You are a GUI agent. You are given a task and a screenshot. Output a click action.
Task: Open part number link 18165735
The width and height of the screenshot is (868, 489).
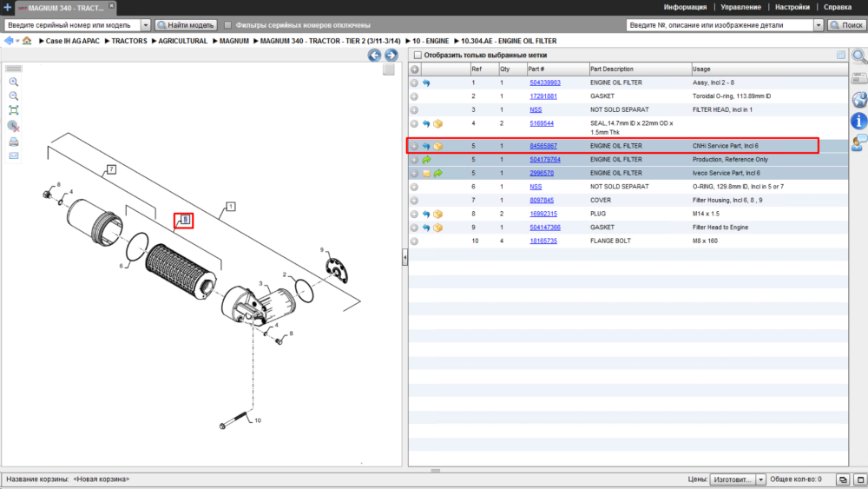543,241
